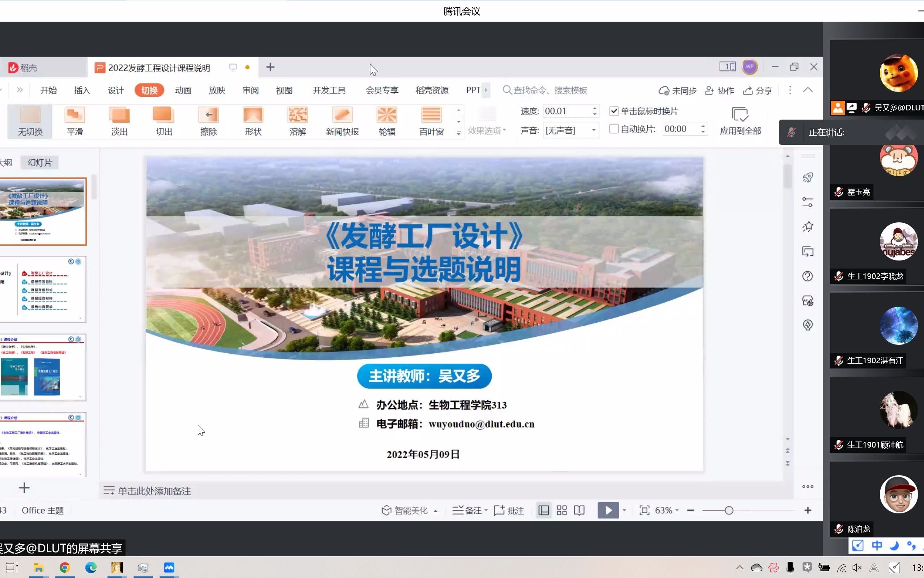The image size is (924, 578).
Task: Select the 形状 transition effect
Action: tap(253, 121)
